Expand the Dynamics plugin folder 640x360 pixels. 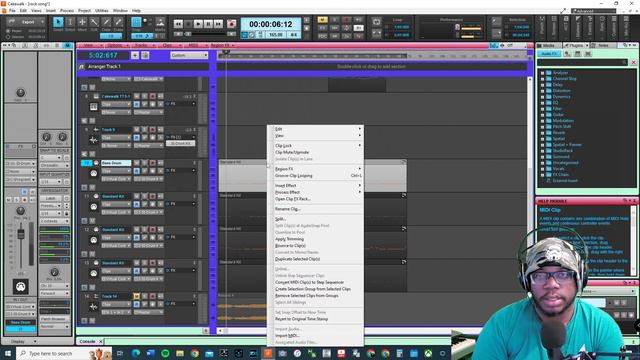(x=542, y=97)
